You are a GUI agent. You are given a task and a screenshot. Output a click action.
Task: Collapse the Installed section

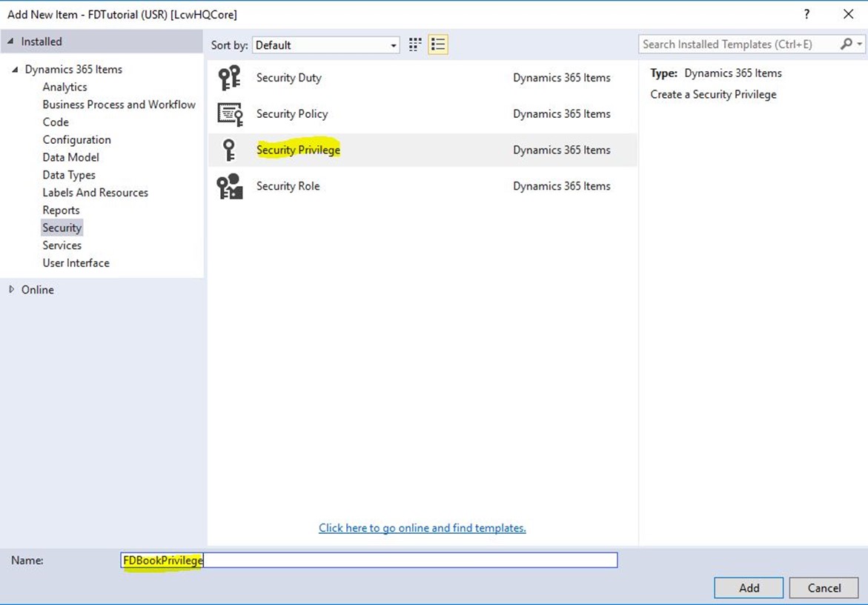10,42
